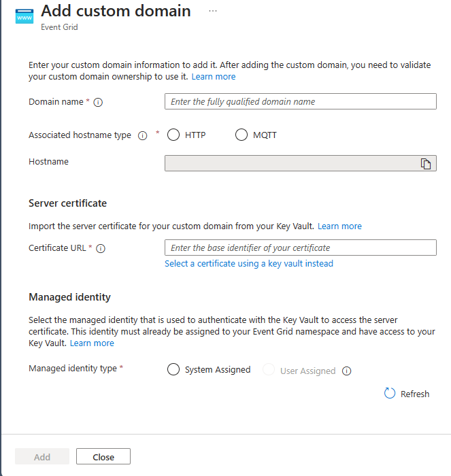The width and height of the screenshot is (451, 476).
Task: Click the Domain name input field
Action: click(x=300, y=101)
